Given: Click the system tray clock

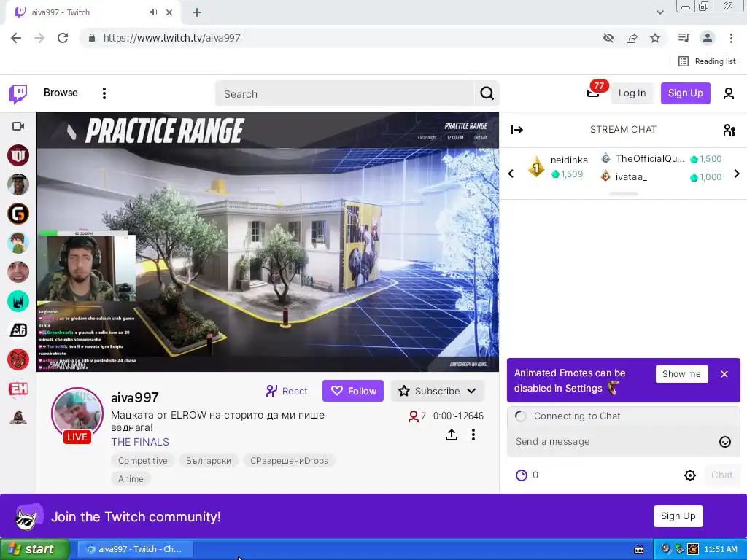Looking at the screenshot, I should (x=720, y=549).
